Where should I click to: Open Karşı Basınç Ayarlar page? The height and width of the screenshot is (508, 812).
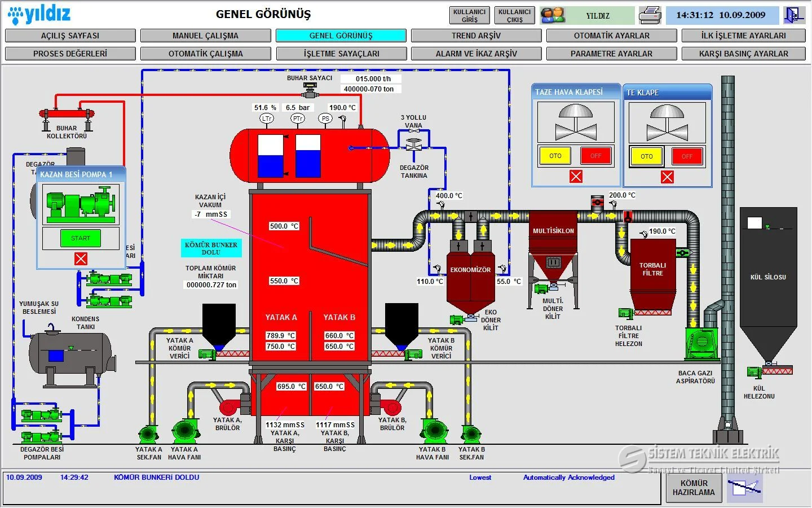pyautogui.click(x=743, y=54)
